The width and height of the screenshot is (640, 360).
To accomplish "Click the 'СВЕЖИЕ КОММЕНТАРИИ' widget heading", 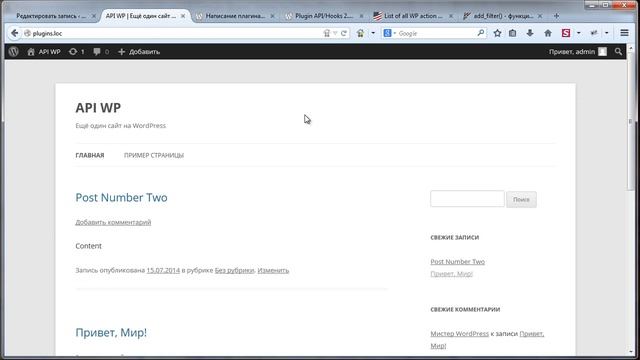I will point(465,309).
